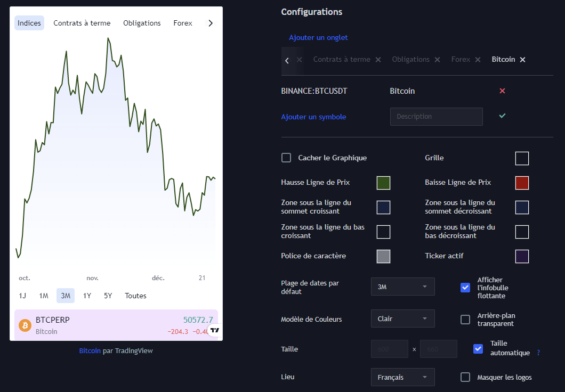Confirm new symbol with green checkmark
Screen dimensions: 565x392
[x=502, y=116]
